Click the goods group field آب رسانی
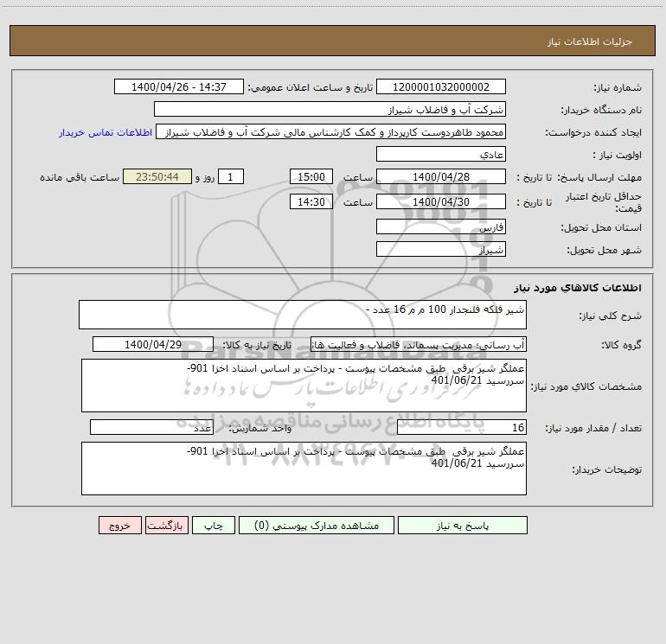 pyautogui.click(x=419, y=344)
